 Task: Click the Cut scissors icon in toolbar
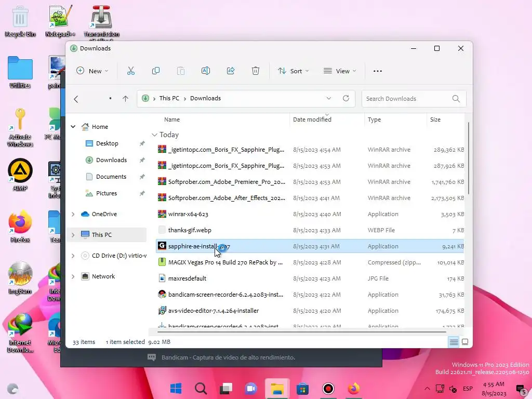(130, 71)
